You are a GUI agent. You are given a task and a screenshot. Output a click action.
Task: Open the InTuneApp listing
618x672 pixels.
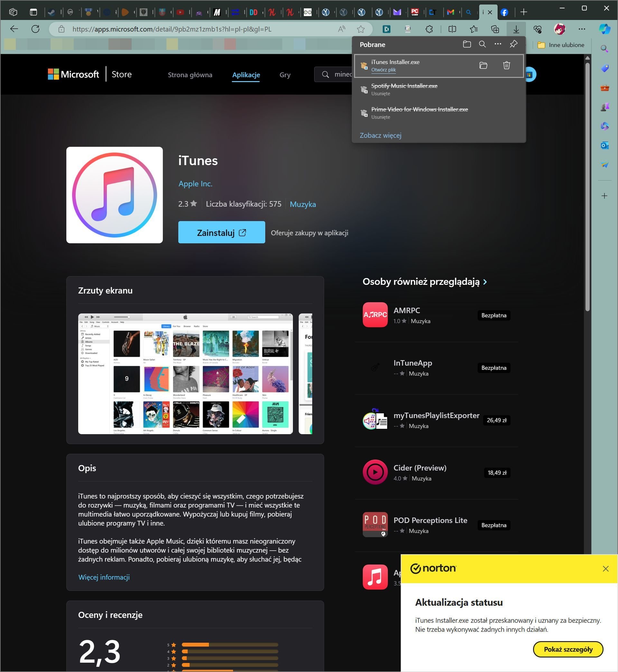(436, 368)
